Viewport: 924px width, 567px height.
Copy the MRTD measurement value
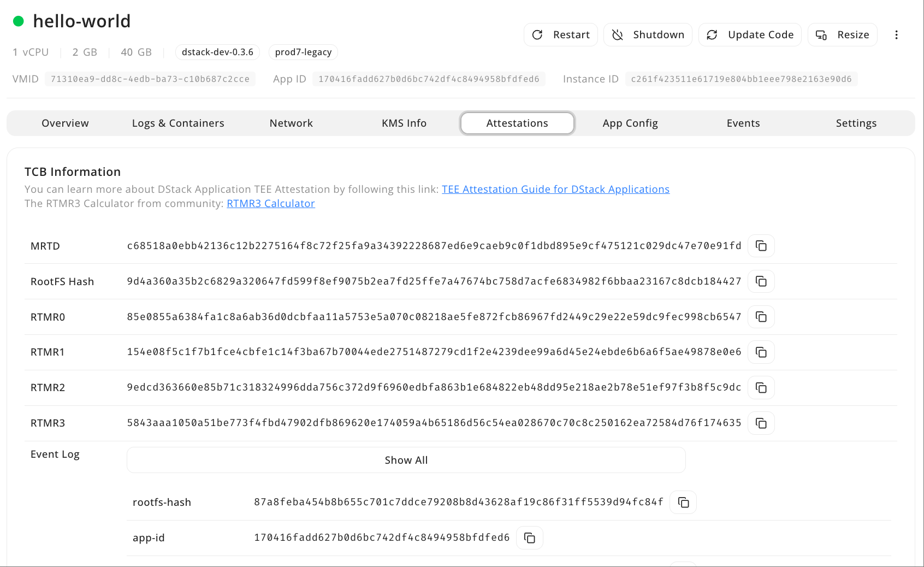(x=761, y=246)
